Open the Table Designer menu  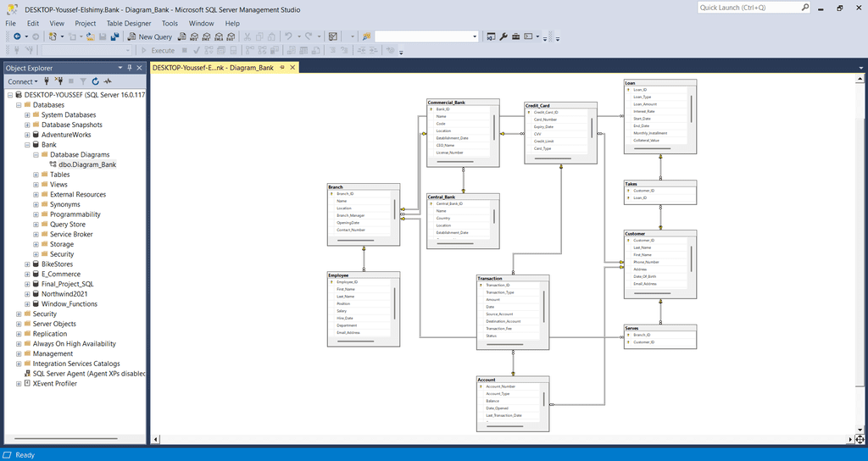coord(129,24)
